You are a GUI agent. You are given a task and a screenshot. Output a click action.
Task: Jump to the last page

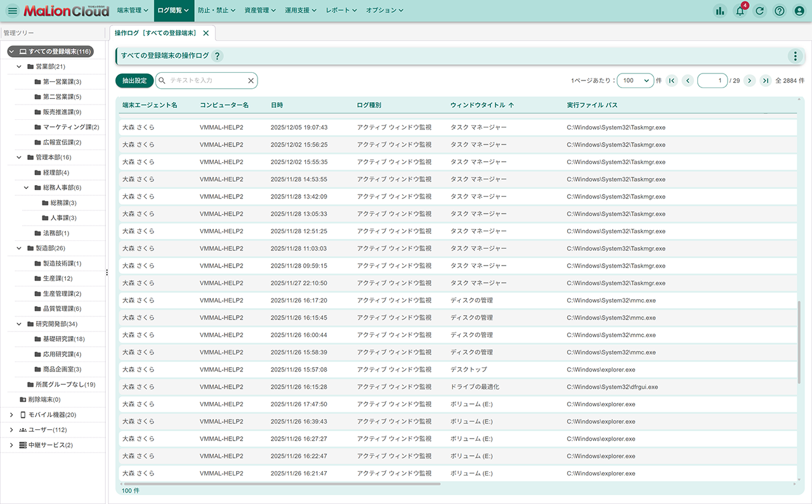coord(766,81)
